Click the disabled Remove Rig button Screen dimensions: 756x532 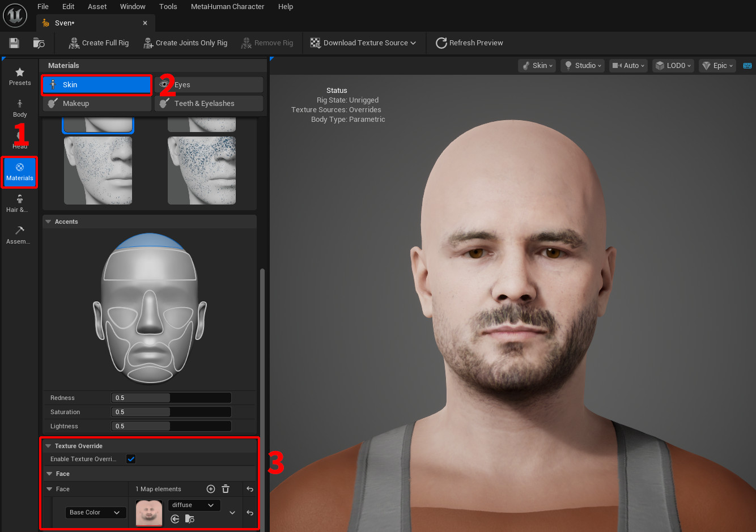[x=267, y=43]
